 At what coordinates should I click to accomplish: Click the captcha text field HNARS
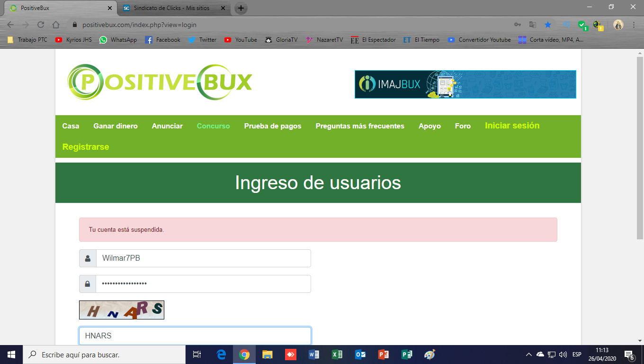click(x=195, y=336)
